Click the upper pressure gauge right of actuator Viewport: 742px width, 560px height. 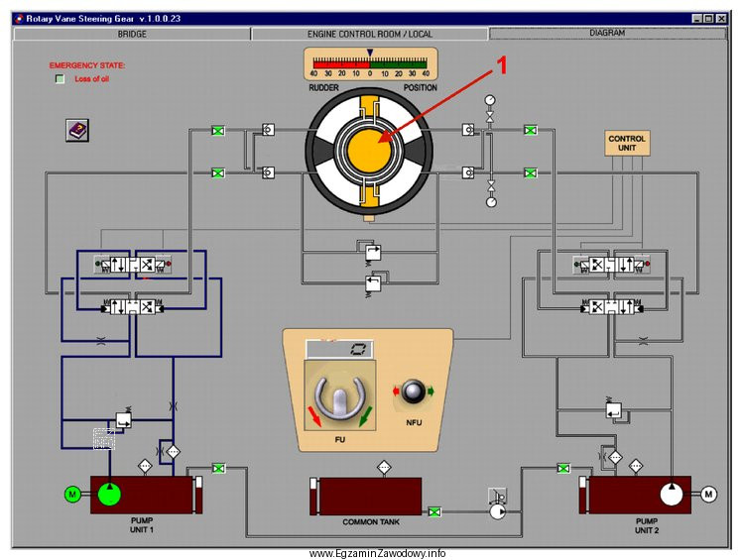click(x=490, y=100)
